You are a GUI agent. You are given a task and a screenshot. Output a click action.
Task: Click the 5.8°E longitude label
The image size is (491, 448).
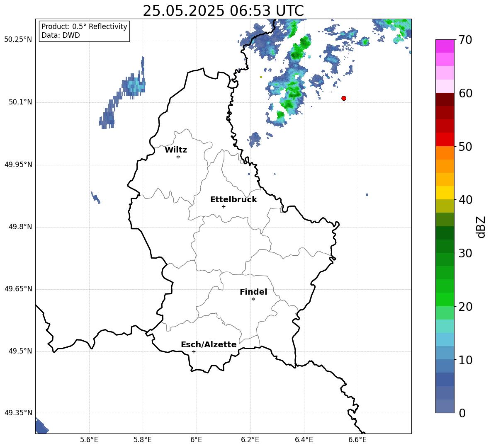[143, 440]
